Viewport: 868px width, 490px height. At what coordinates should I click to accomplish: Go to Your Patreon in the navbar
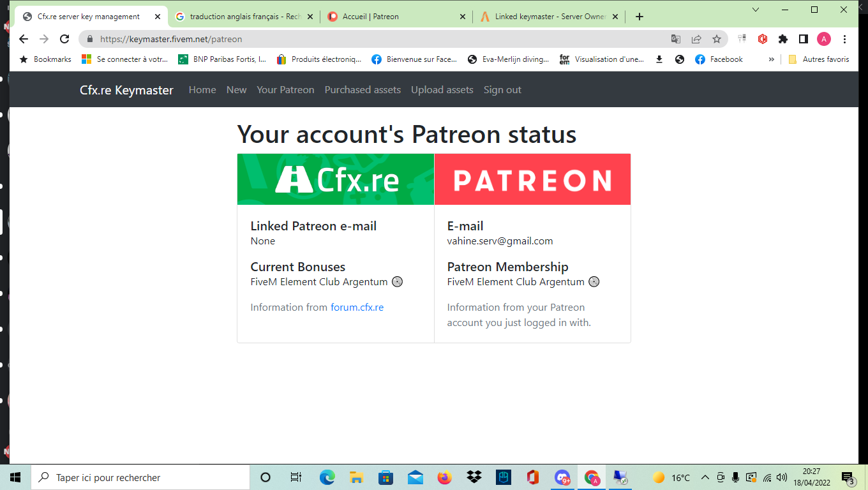pos(285,90)
